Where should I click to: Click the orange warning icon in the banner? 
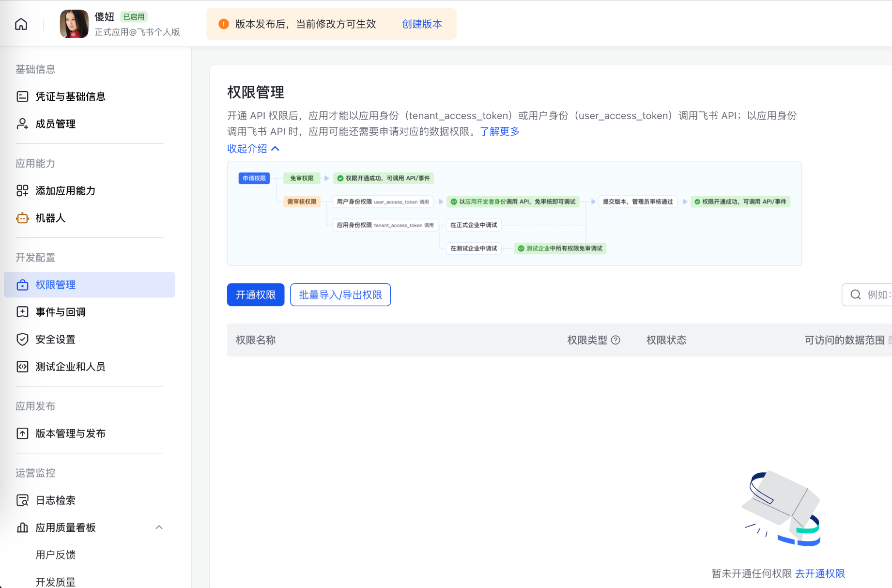point(223,23)
